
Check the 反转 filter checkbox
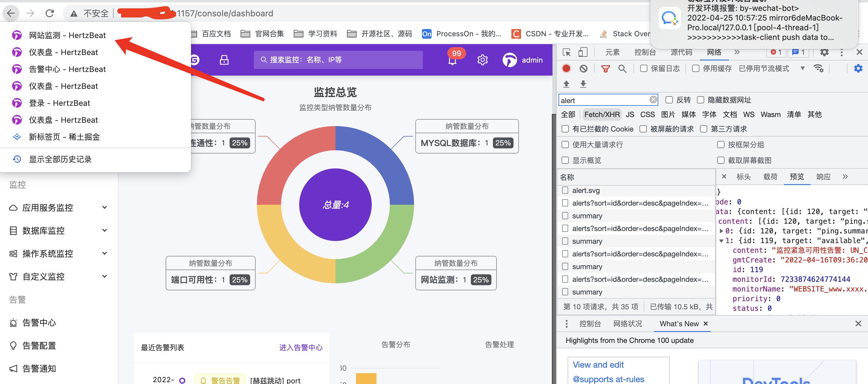pyautogui.click(x=669, y=100)
